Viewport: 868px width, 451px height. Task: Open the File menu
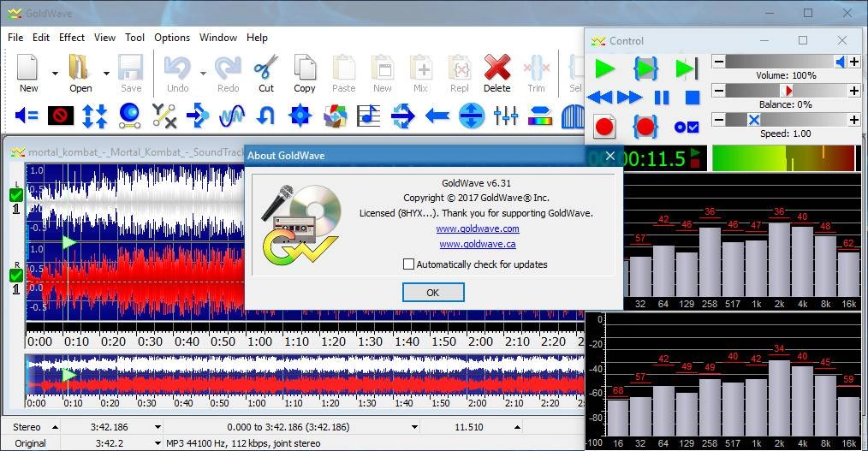tap(15, 38)
